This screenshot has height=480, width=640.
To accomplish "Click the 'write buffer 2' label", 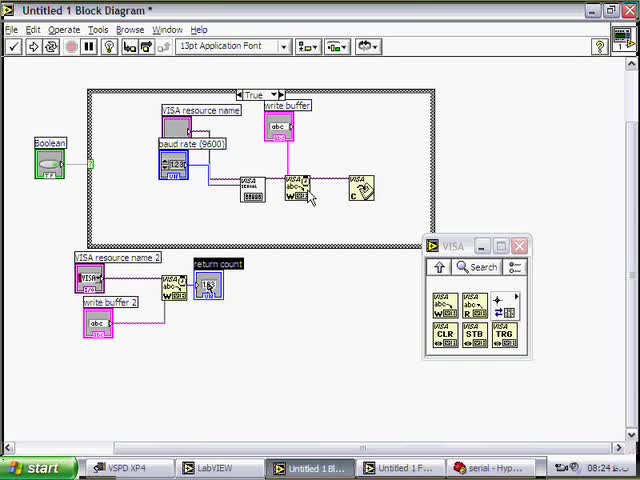I will pyautogui.click(x=111, y=302).
